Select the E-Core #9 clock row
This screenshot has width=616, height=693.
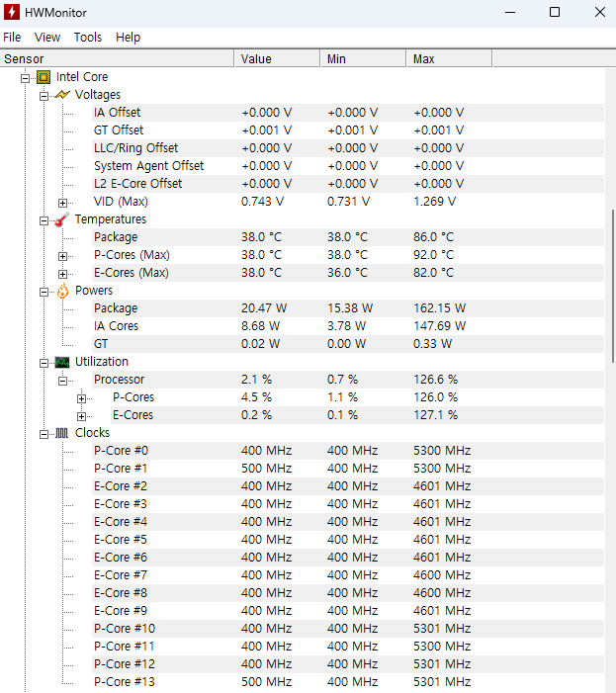click(x=348, y=611)
